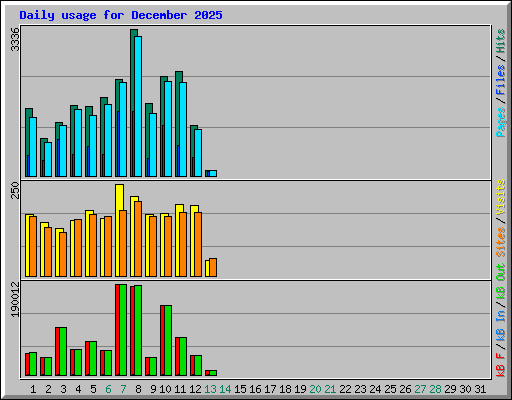Click day label 31 on the axis
This screenshot has height=400, width=512.
pyautogui.click(x=480, y=389)
